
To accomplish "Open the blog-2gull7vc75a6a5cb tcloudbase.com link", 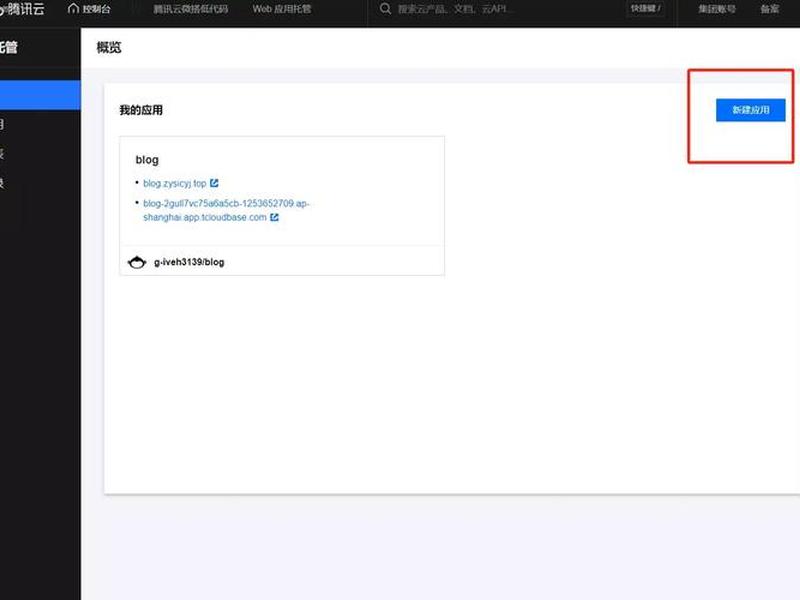I will pyautogui.click(x=226, y=210).
